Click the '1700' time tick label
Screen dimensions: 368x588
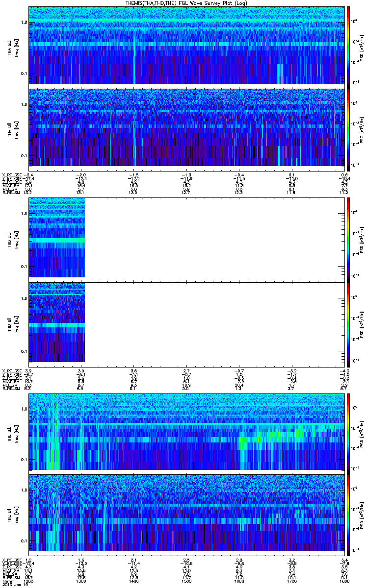point(291,581)
